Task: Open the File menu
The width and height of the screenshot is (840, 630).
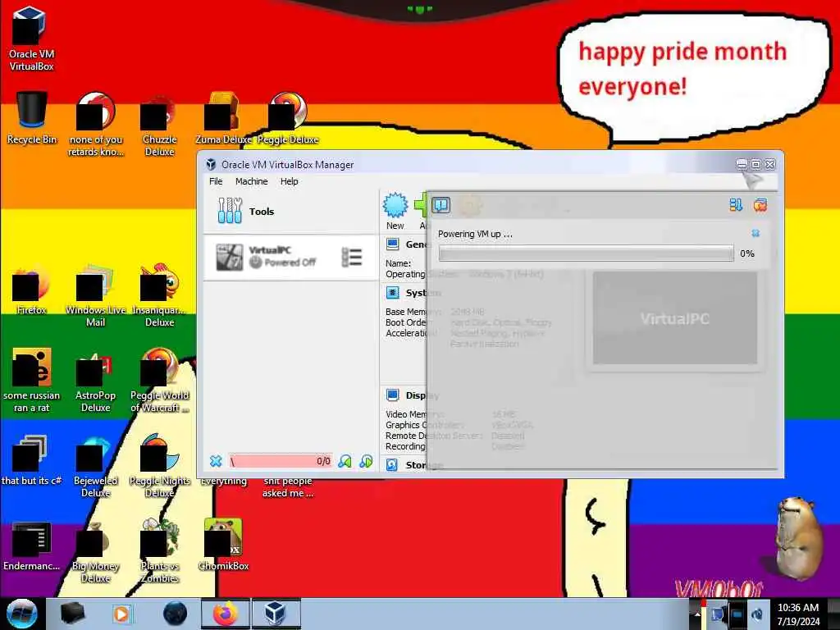Action: [x=216, y=181]
